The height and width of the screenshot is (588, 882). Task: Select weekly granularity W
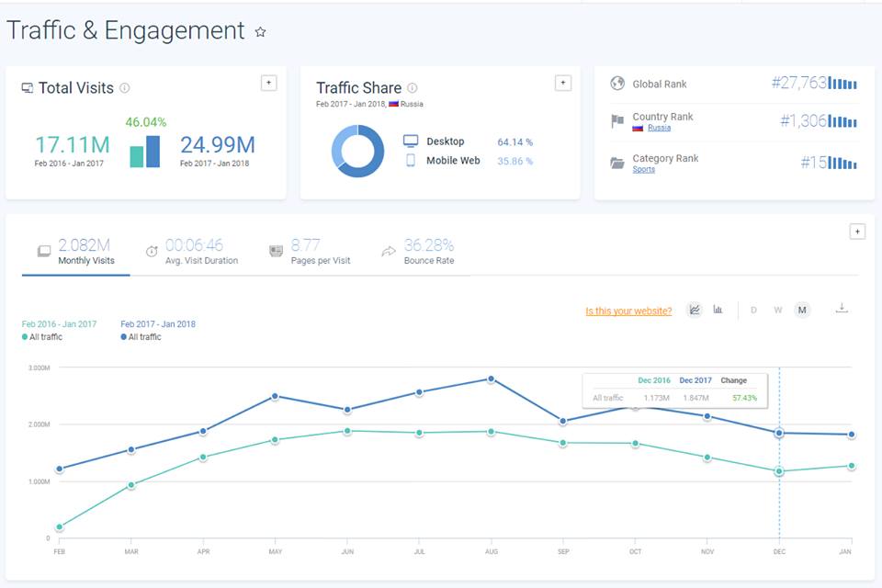778,310
